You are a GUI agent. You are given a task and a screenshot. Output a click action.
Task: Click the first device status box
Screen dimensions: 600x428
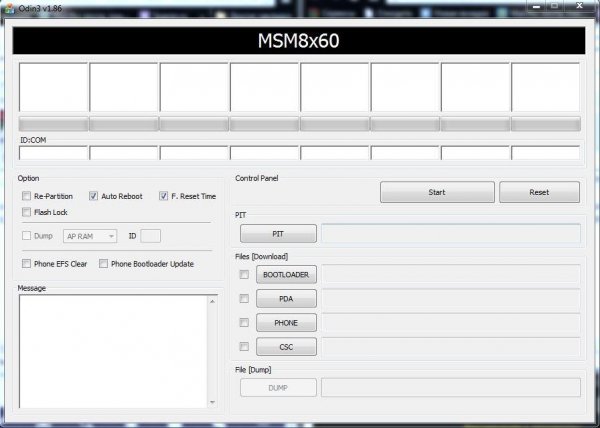point(54,87)
